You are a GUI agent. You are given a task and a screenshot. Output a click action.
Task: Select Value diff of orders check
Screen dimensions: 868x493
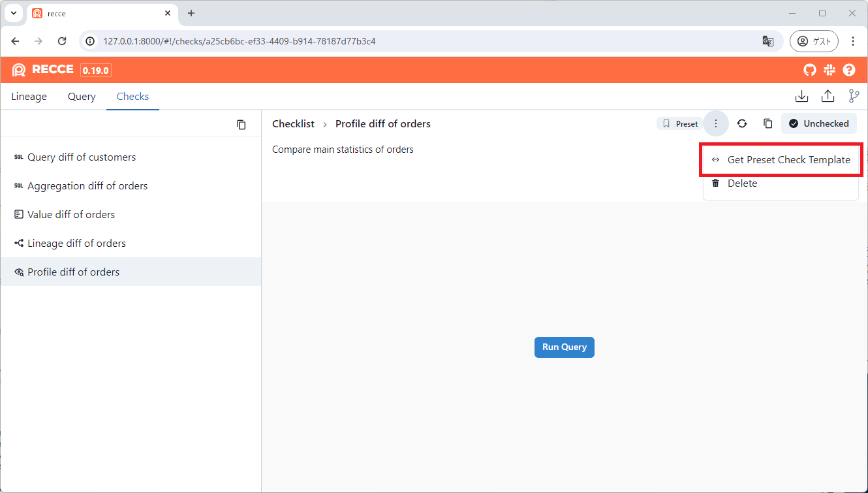[x=131, y=215]
